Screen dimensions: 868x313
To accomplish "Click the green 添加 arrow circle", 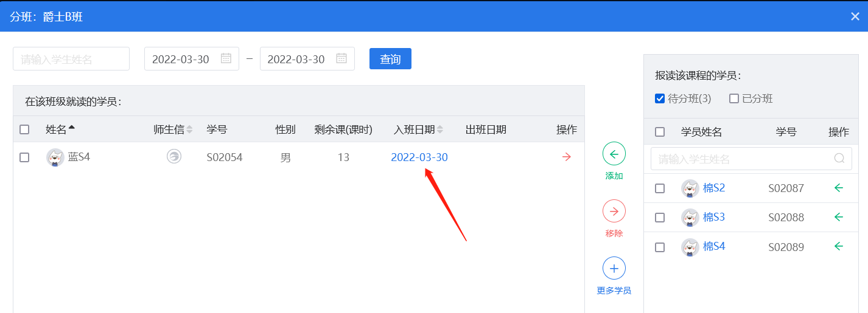I will click(614, 154).
